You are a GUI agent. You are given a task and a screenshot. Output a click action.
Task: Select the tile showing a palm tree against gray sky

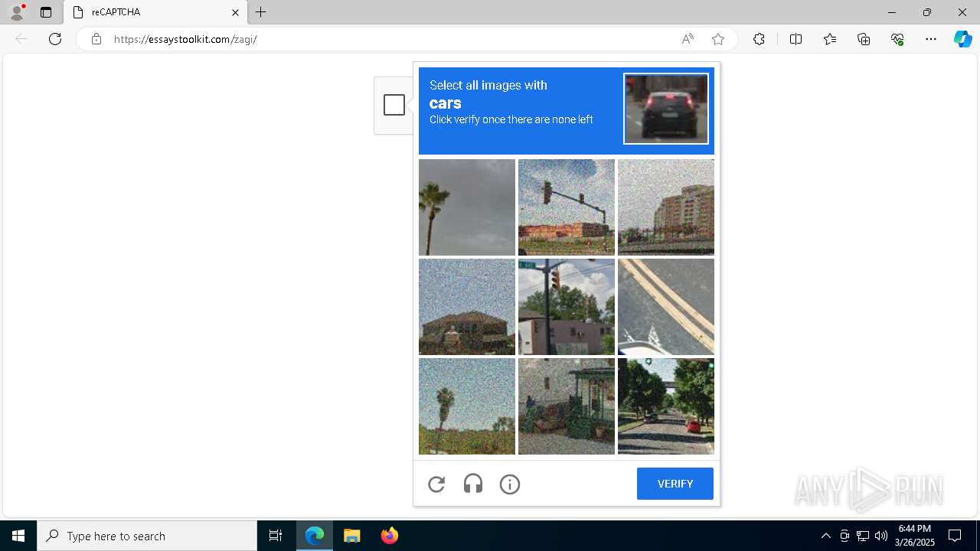pyautogui.click(x=467, y=207)
